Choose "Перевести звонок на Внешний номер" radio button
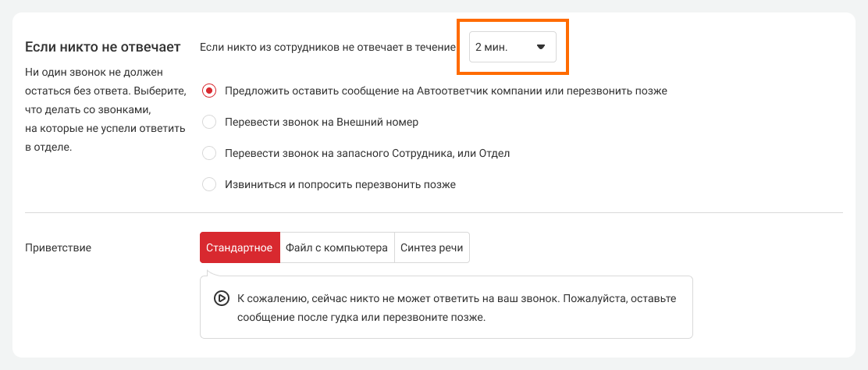Image resolution: width=868 pixels, height=370 pixels. [209, 123]
